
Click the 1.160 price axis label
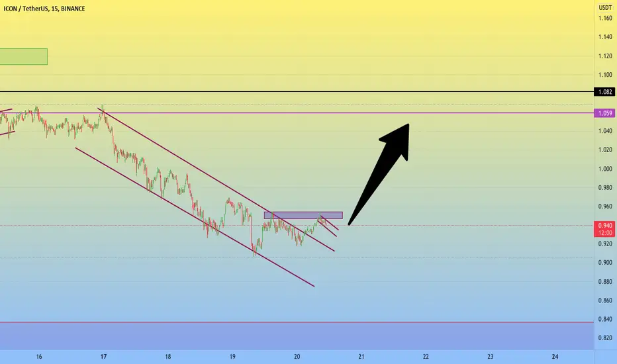point(605,18)
